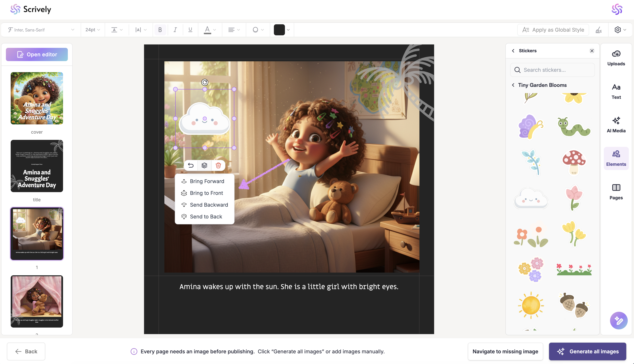Choose Bring to Front from the menu
634x364 pixels.
(x=206, y=193)
